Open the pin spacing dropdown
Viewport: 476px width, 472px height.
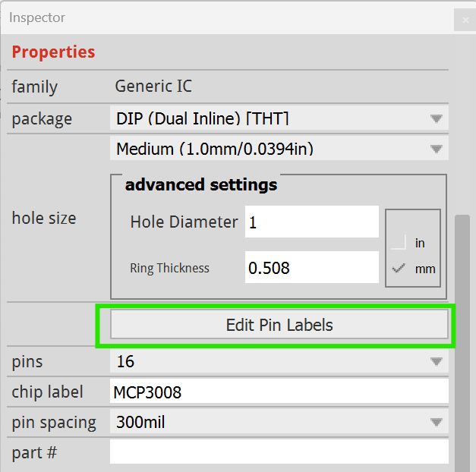click(x=279, y=422)
